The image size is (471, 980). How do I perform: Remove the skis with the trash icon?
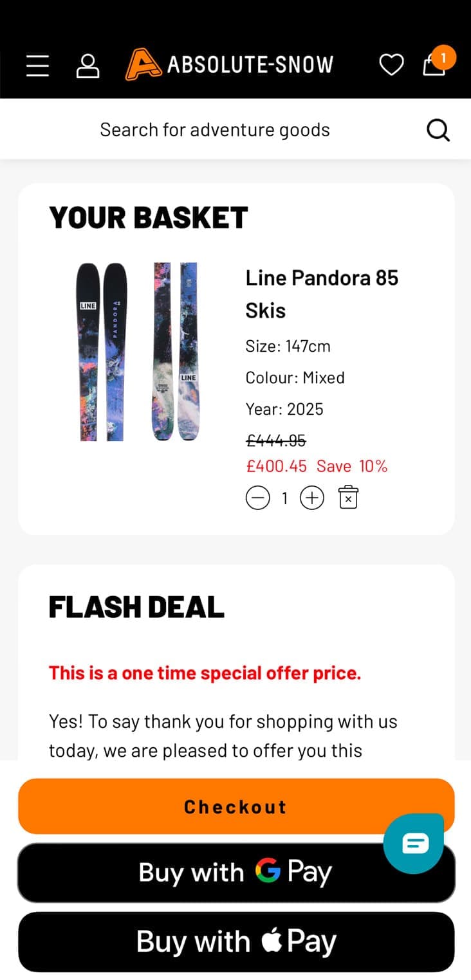coord(348,498)
